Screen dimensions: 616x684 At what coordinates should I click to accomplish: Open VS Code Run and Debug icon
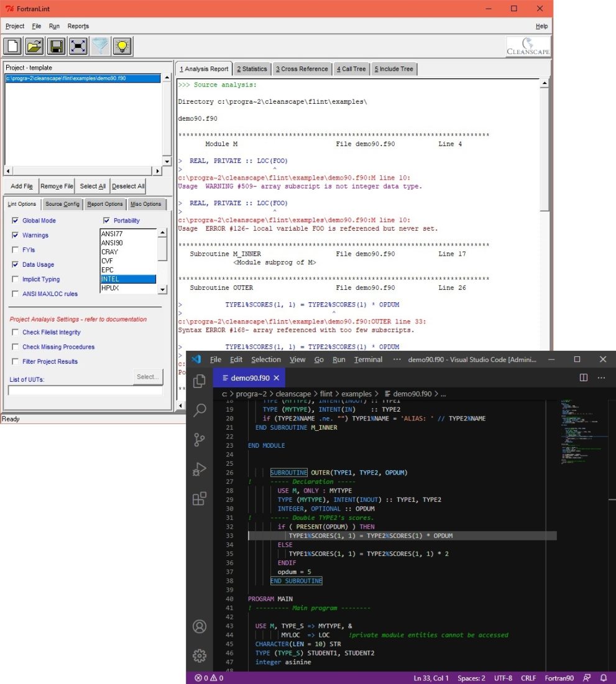(x=200, y=469)
